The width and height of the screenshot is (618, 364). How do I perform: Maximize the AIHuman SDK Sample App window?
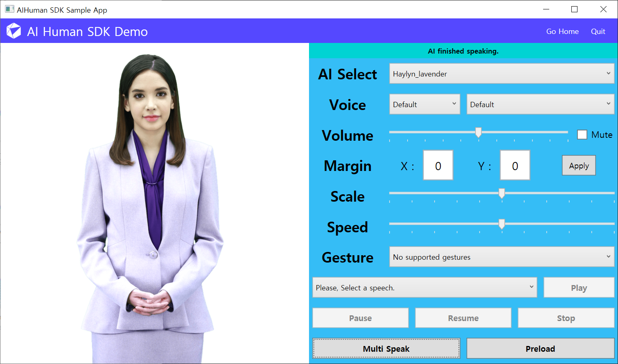(x=575, y=9)
